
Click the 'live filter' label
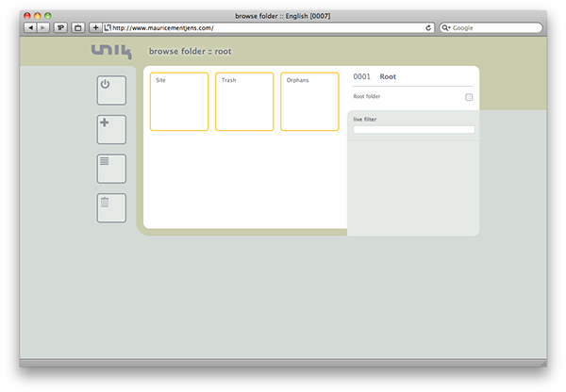coord(364,120)
